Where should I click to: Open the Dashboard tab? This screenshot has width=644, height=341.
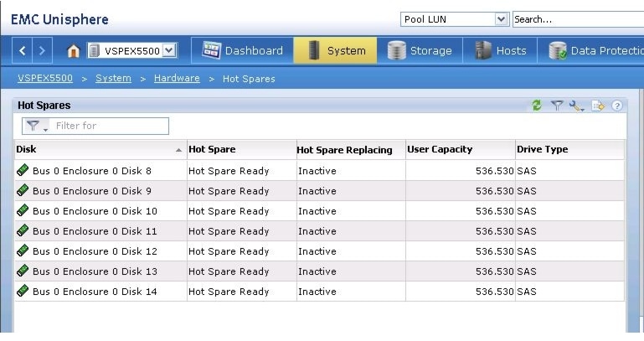242,50
